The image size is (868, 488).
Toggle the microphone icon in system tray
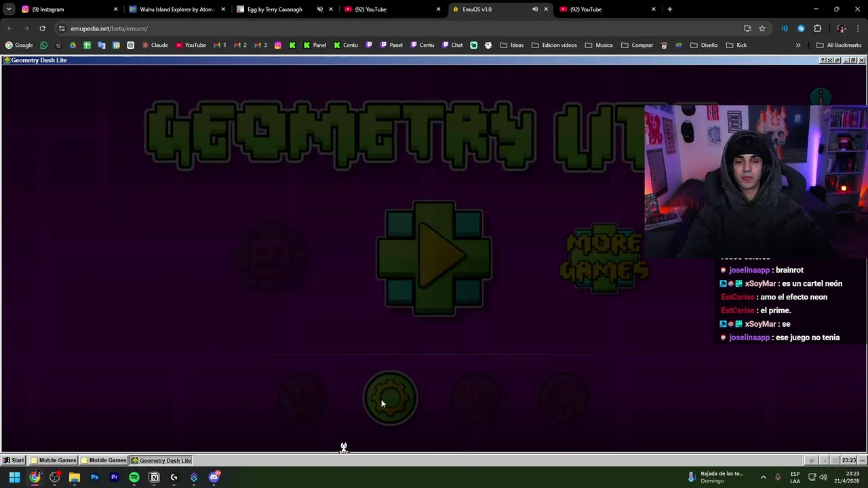(x=778, y=477)
